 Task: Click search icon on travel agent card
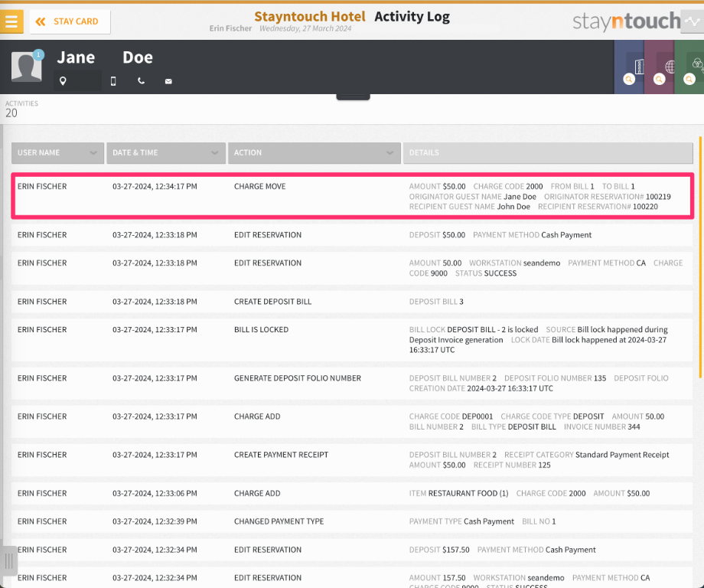pos(659,80)
